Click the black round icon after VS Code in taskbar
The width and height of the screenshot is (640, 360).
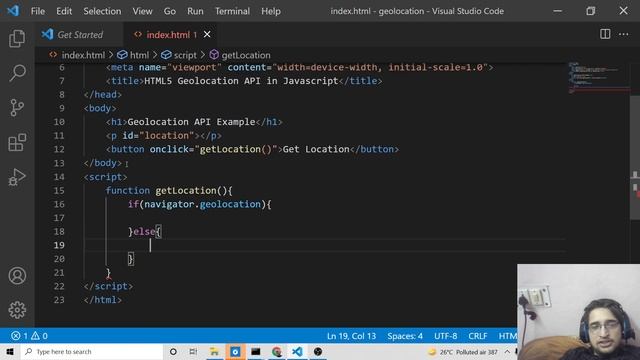coord(318,351)
